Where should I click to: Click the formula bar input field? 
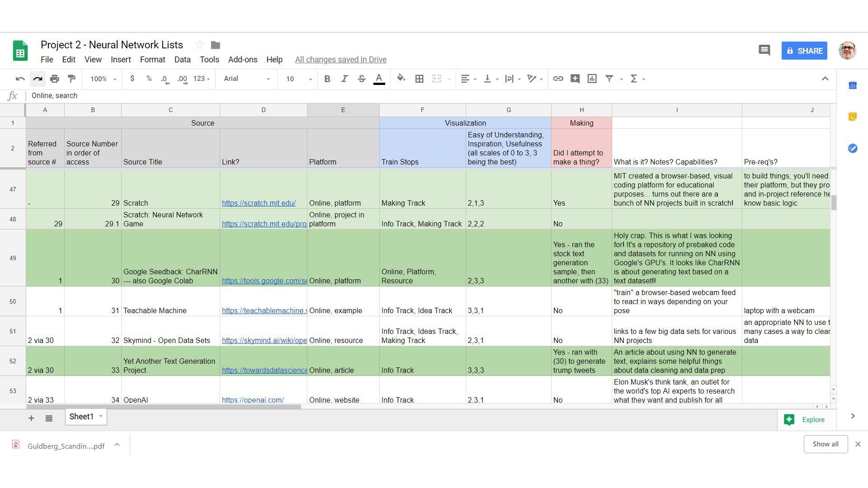tap(407, 95)
